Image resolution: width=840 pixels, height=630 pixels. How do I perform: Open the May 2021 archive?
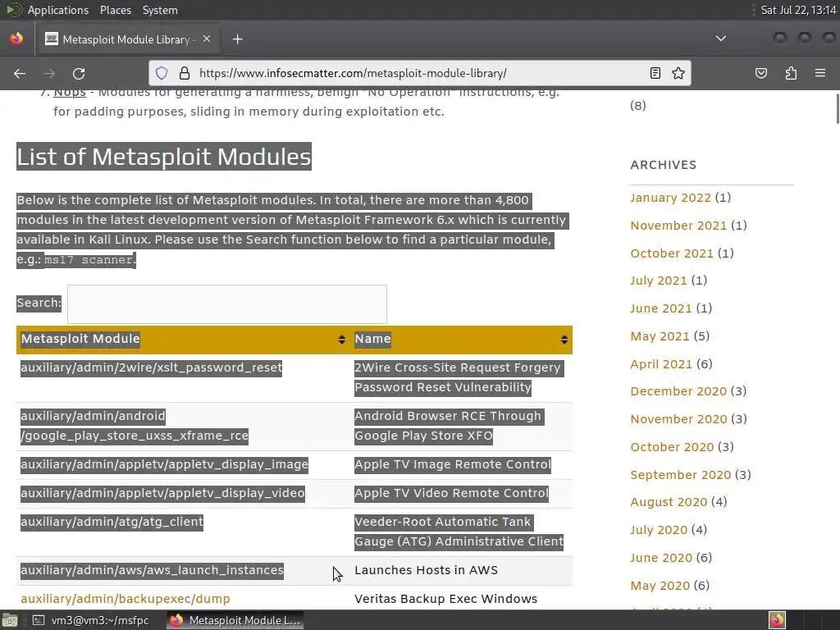tap(660, 336)
